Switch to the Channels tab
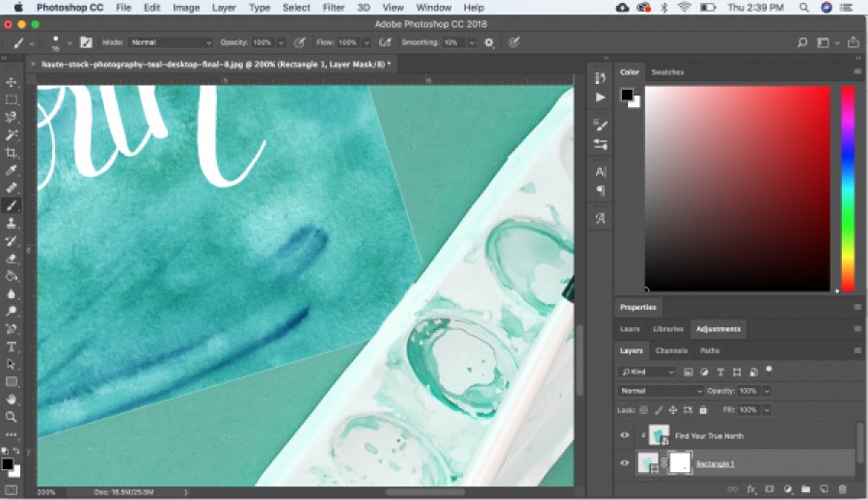The width and height of the screenshot is (868, 500). [670, 350]
